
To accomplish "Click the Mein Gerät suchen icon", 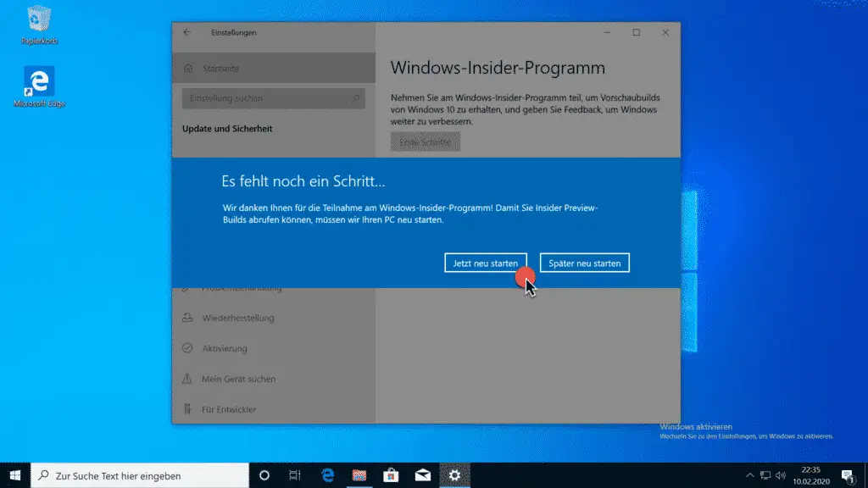I will pos(187,379).
